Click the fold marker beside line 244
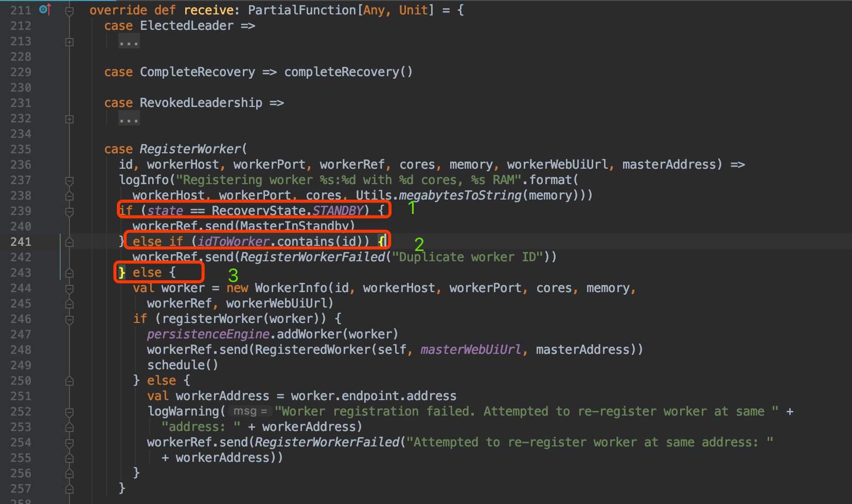Image resolution: width=852 pixels, height=504 pixels. (x=69, y=288)
